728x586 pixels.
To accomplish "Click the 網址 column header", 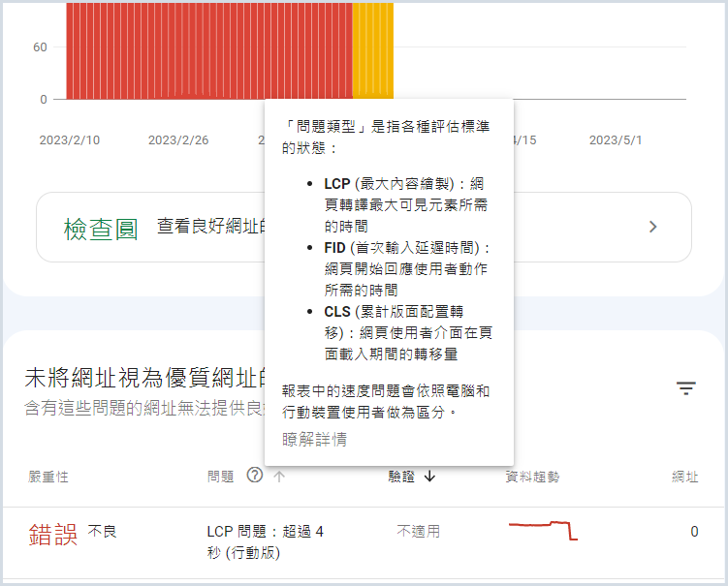I will point(685,477).
